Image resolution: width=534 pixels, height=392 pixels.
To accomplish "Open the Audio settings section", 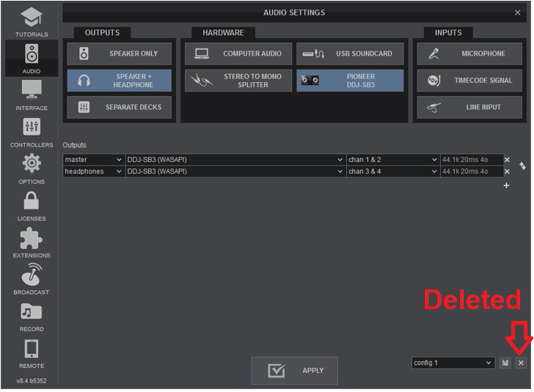I will coord(32,59).
